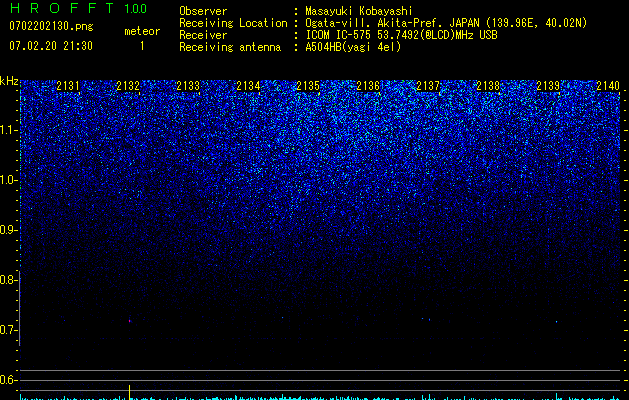Click the 2131 time marker
This screenshot has width=629, height=400.
(x=68, y=86)
